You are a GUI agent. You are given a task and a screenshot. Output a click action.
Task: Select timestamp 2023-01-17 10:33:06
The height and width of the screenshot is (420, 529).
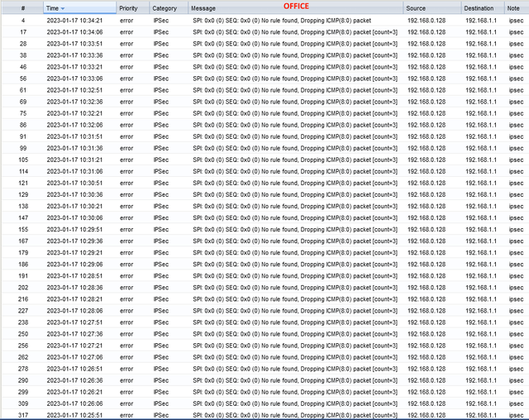[x=74, y=79]
